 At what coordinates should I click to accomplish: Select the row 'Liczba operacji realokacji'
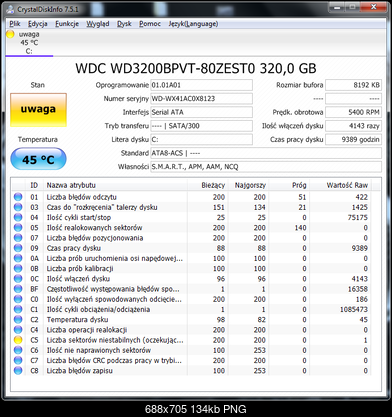[192, 330]
